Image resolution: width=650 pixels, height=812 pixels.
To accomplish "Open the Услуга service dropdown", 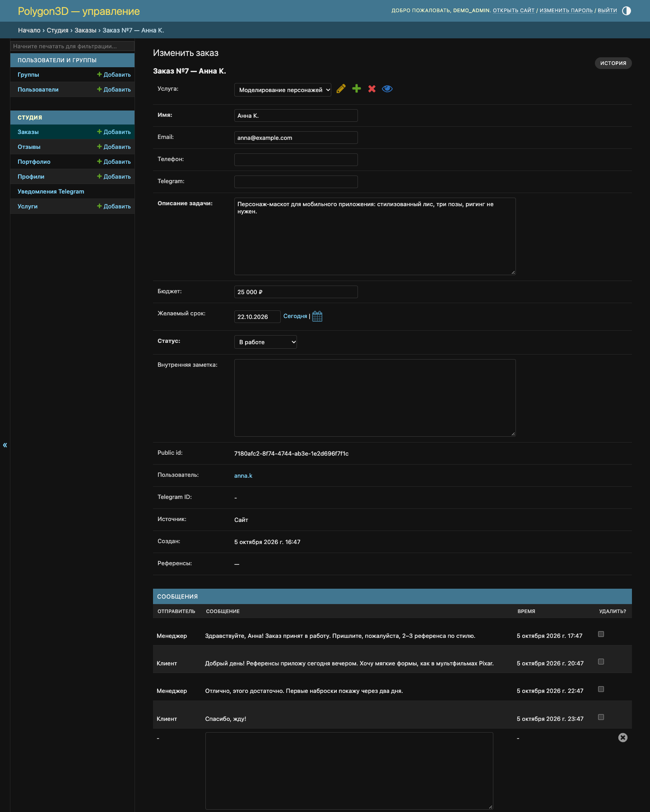I will click(x=283, y=90).
